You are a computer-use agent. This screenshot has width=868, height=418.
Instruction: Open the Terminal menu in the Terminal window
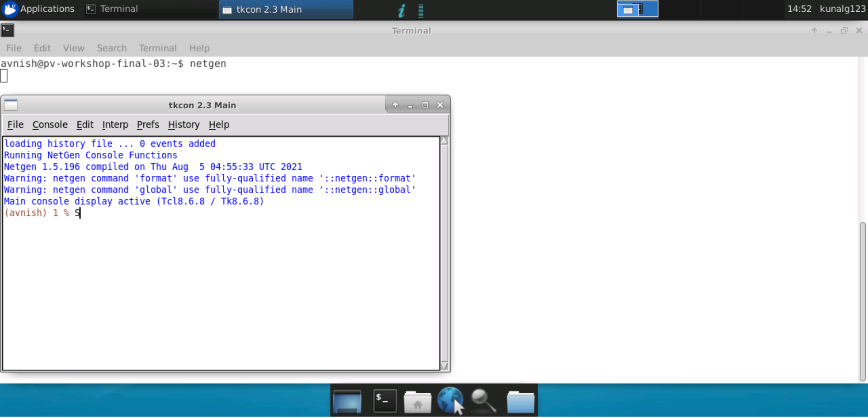point(157,48)
